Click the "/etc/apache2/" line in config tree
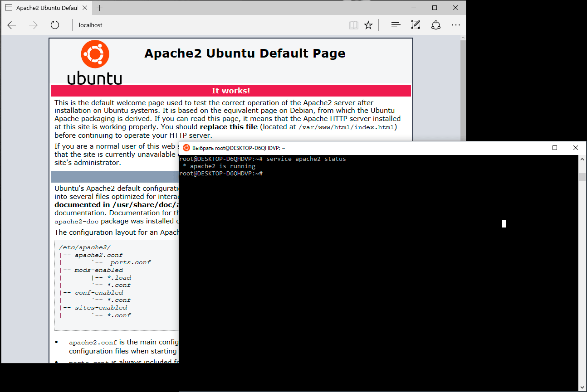 [x=85, y=247]
